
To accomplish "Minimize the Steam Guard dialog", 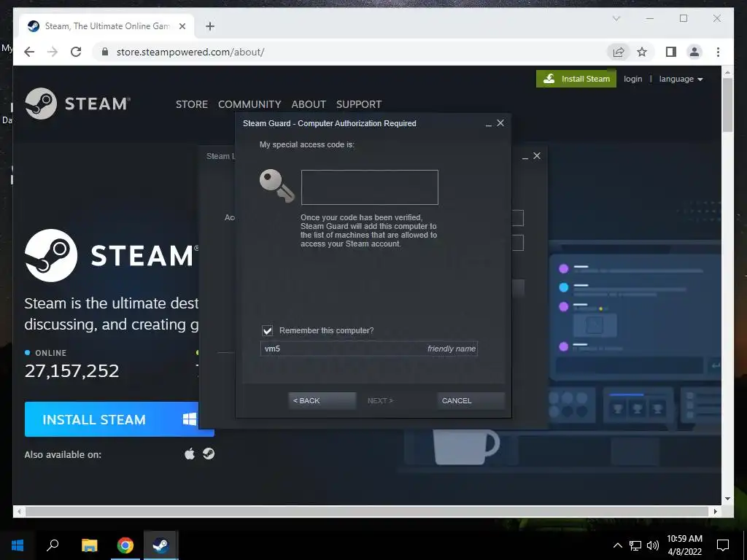I will 488,124.
